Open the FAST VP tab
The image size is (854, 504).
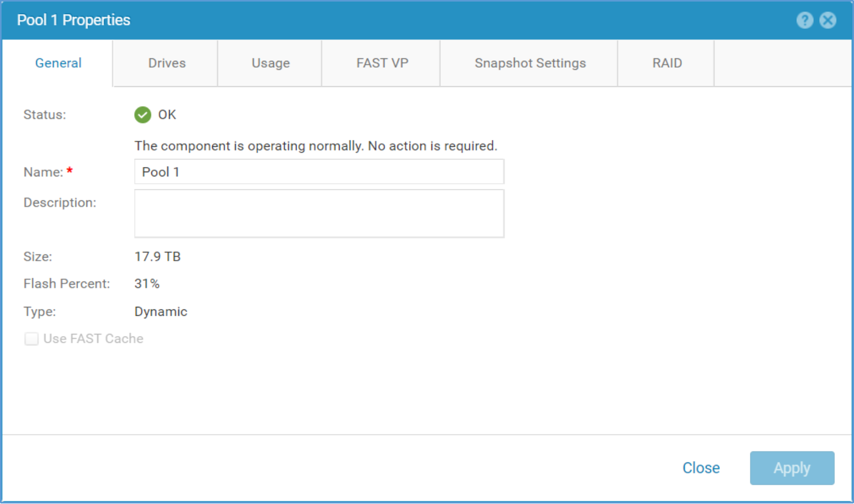[382, 63]
